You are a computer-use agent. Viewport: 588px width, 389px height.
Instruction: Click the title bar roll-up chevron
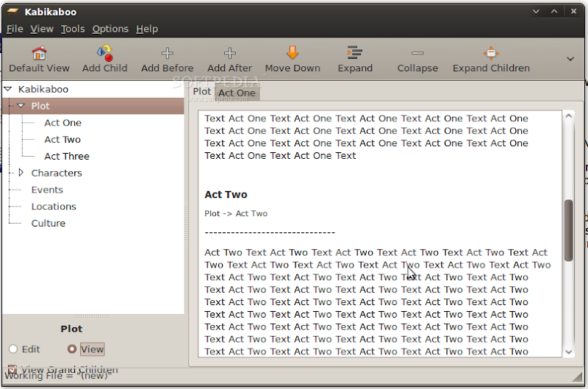[x=554, y=12]
